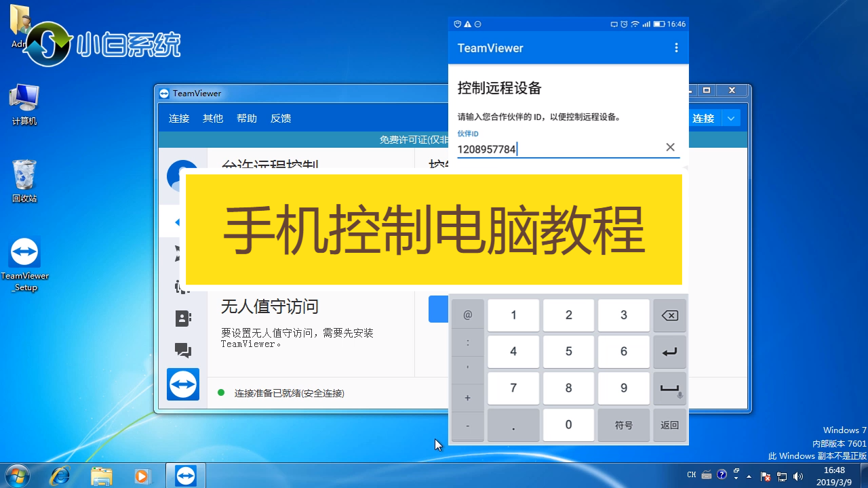The image size is (868, 488).
Task: Click the help icon in system tray
Action: coord(722,474)
